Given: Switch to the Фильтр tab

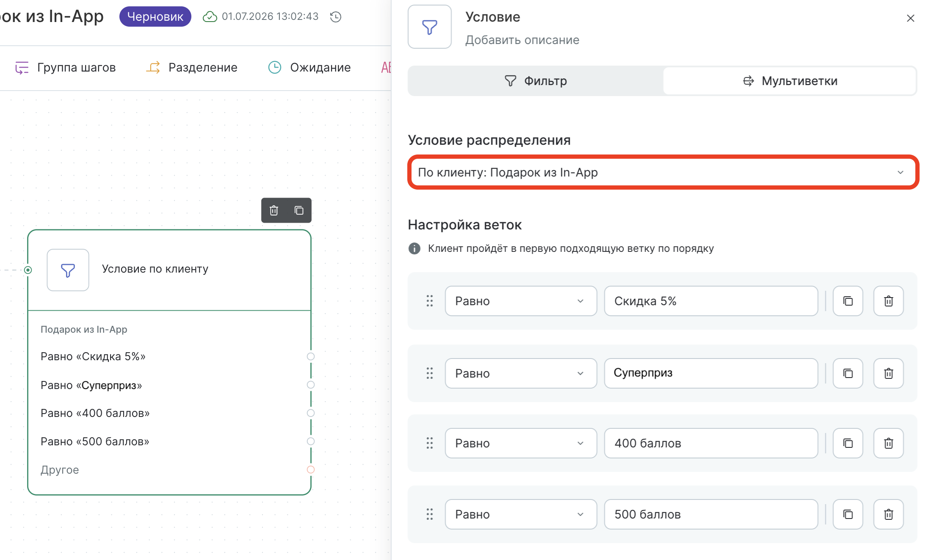Looking at the screenshot, I should [536, 81].
